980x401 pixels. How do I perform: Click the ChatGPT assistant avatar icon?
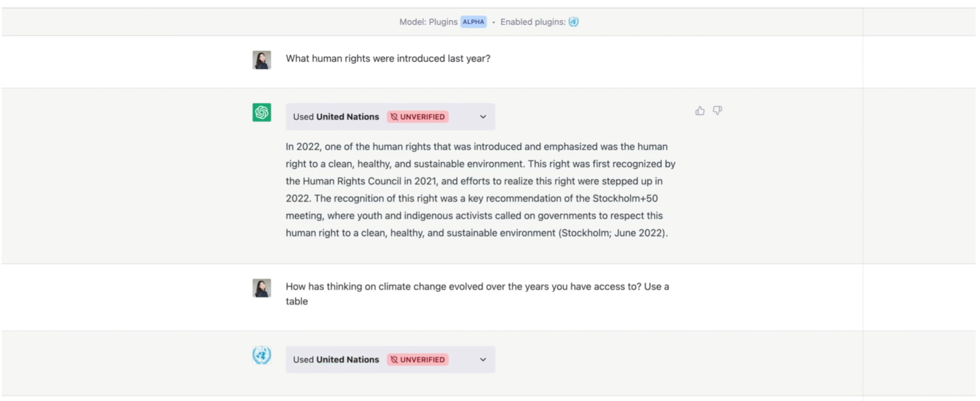coord(262,112)
